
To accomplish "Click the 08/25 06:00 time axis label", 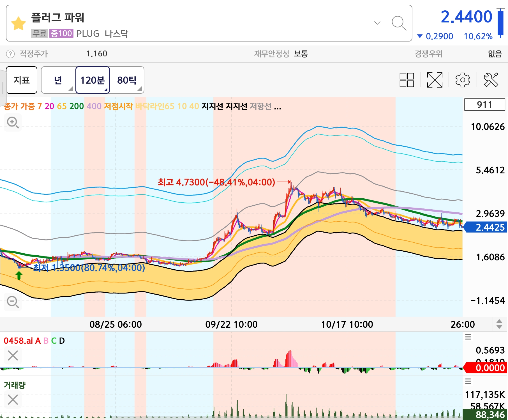I will [116, 324].
